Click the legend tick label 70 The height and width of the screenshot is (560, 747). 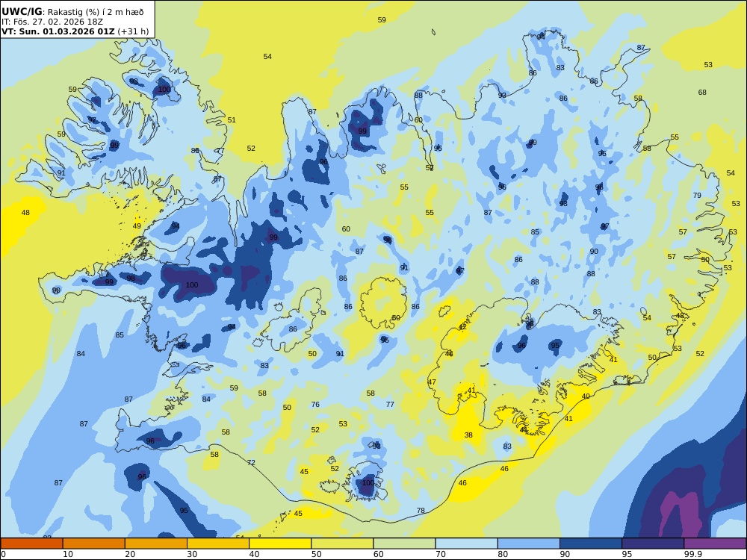441,554
